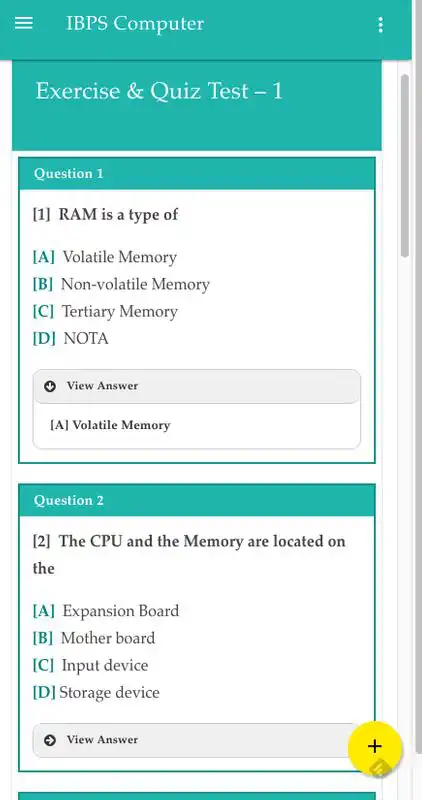422x800 pixels.
Task: Click the Question 1 header bar
Action: [197, 173]
